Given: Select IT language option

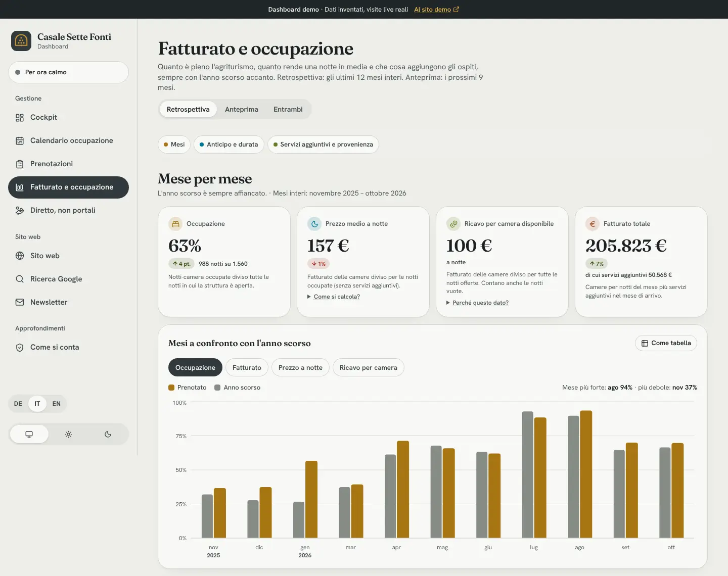Looking at the screenshot, I should (x=37, y=404).
